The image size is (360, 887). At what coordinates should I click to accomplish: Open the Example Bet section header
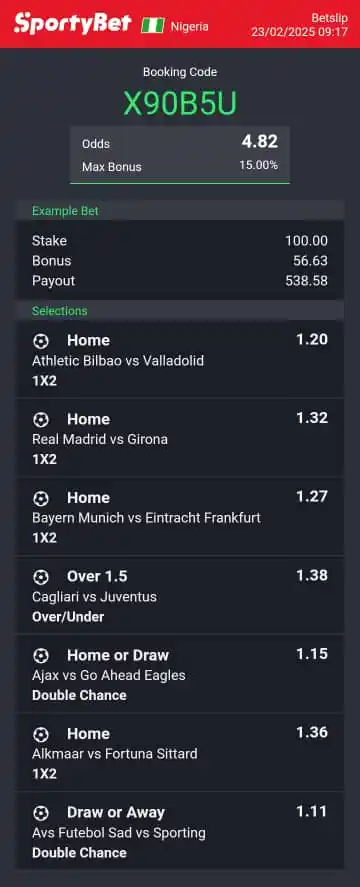coord(179,211)
